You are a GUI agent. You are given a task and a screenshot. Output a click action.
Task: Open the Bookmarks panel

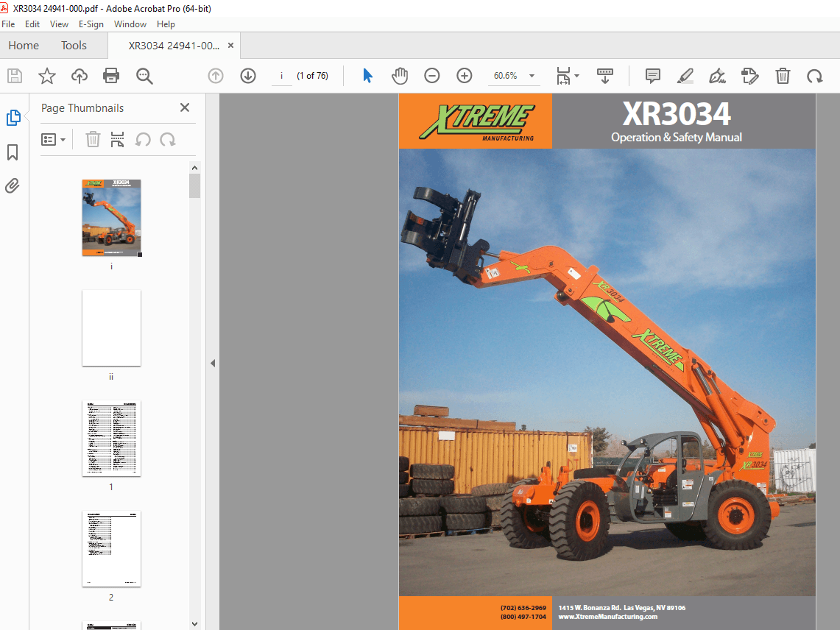(x=13, y=152)
